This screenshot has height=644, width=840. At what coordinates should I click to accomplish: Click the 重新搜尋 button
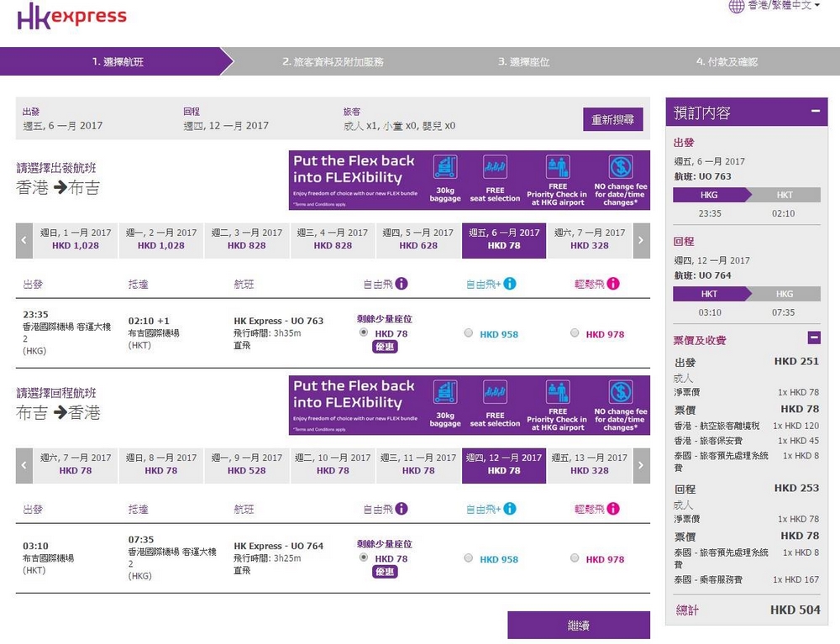coord(612,119)
